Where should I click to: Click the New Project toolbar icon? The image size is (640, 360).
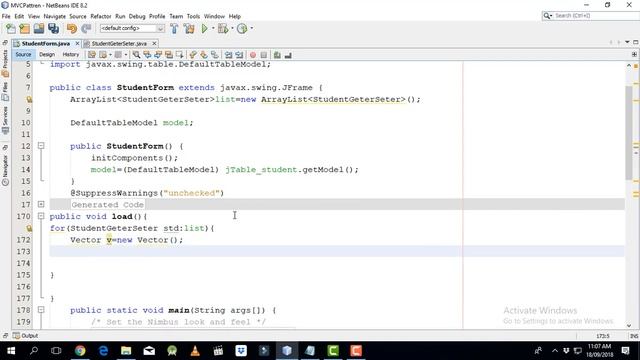coord(25,29)
